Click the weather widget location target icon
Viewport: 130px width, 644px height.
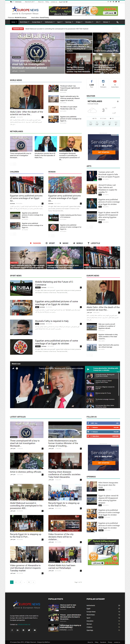(x=118, y=101)
